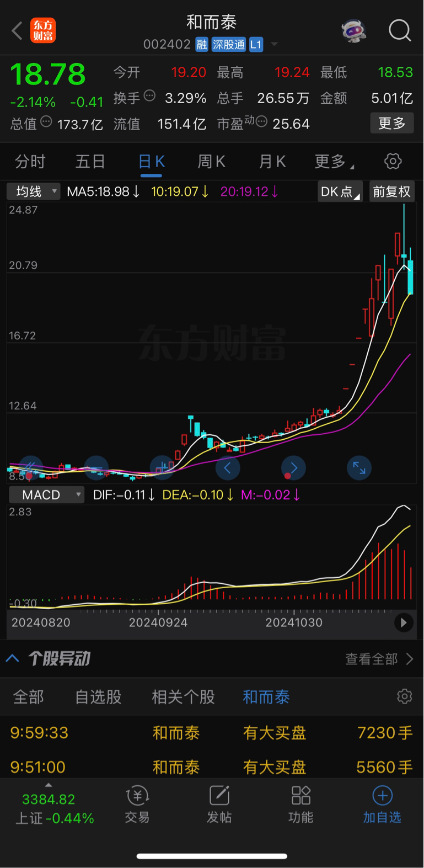This screenshot has height=868, width=424.
Task: Switch to 月K chart tab
Action: point(272,162)
